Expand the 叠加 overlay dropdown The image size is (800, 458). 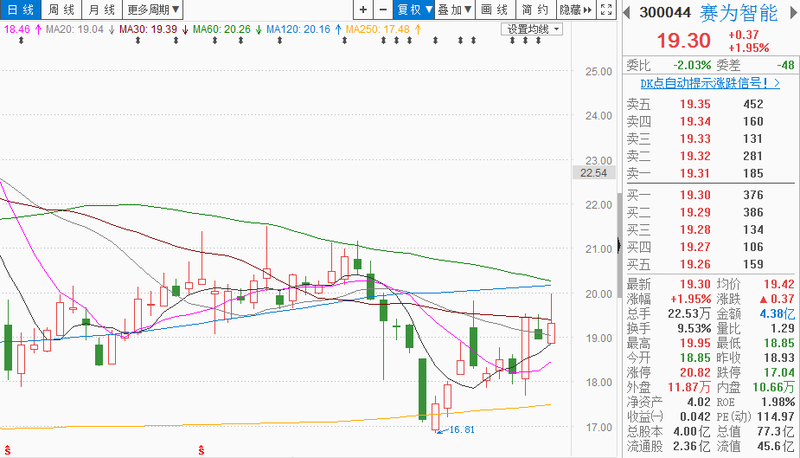pyautogui.click(x=455, y=9)
